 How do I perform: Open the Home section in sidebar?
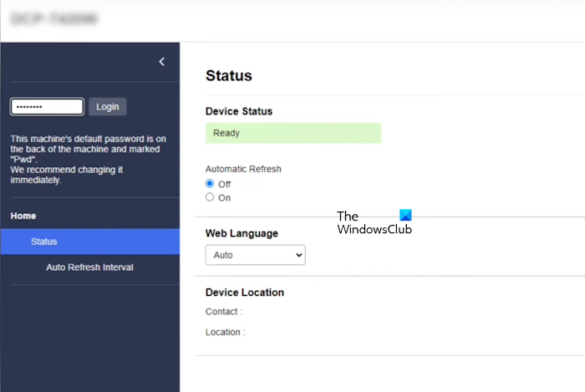(x=23, y=216)
